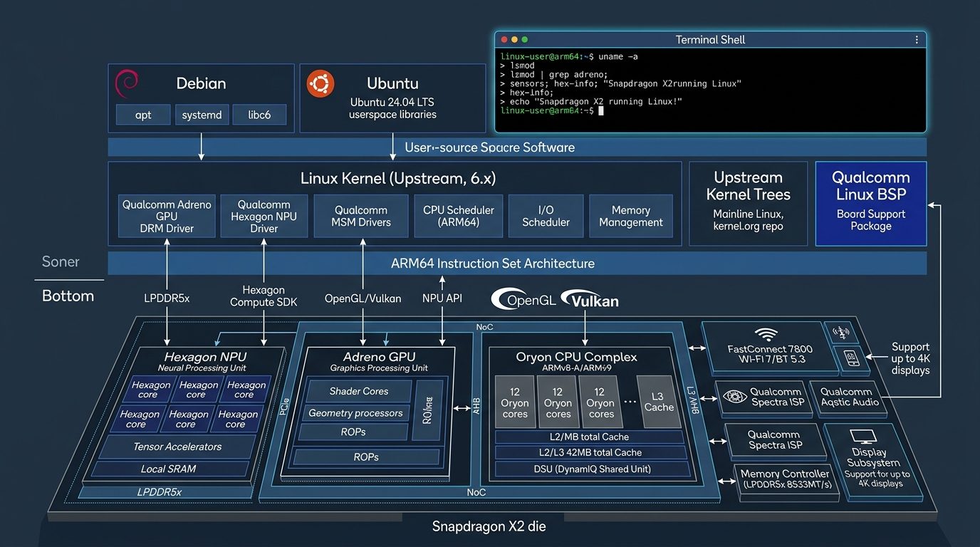Click the NPU API label
980x547 pixels.
[x=443, y=298]
